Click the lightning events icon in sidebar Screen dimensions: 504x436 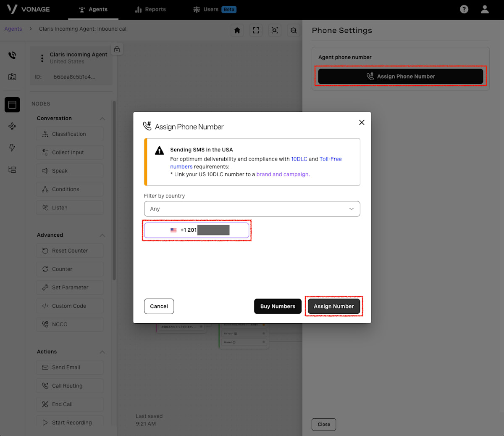12,148
